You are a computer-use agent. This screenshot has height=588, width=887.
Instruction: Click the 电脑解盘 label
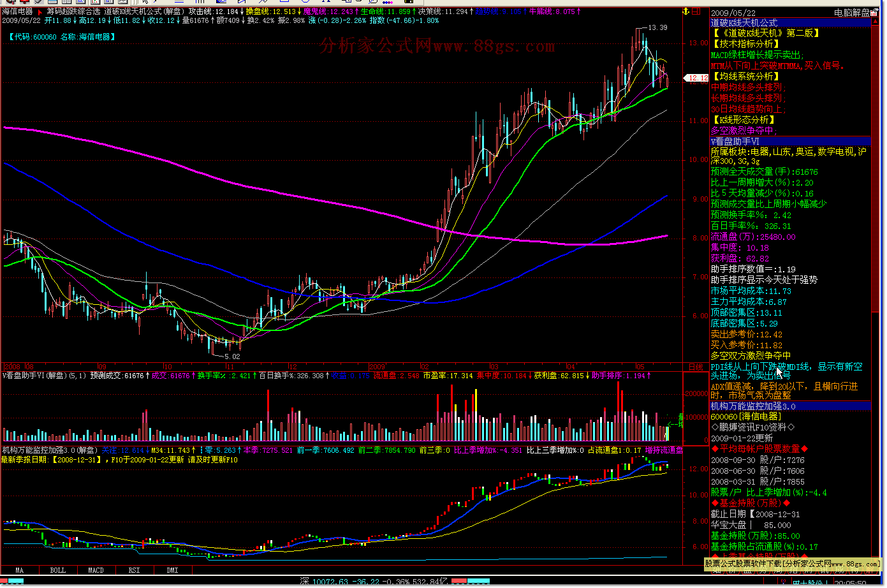click(x=852, y=12)
